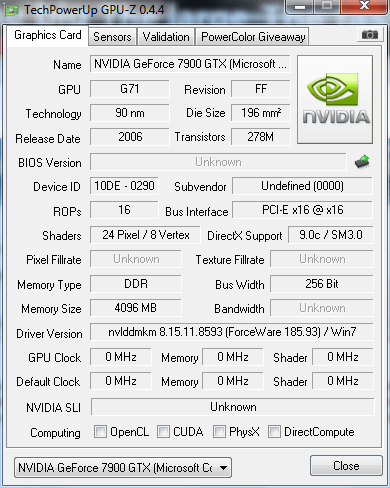Click Memory clock field in GPU Clock row
The width and height of the screenshot is (390, 488).
pyautogui.click(x=233, y=357)
